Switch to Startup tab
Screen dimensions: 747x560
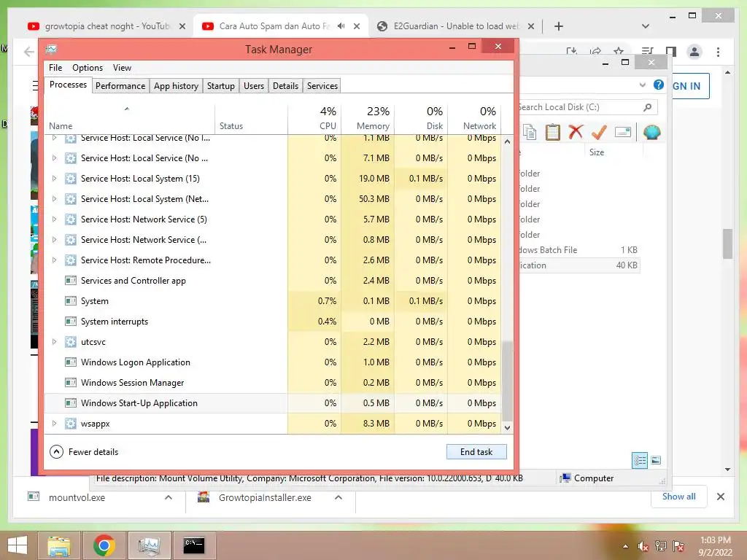click(x=220, y=86)
